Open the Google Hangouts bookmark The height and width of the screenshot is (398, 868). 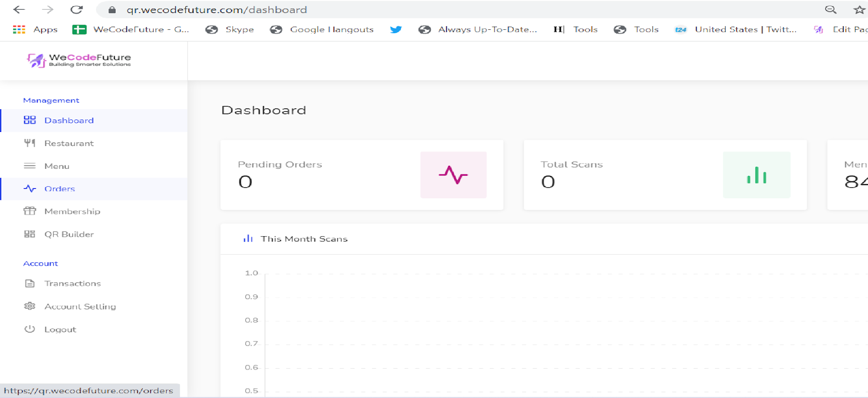322,29
